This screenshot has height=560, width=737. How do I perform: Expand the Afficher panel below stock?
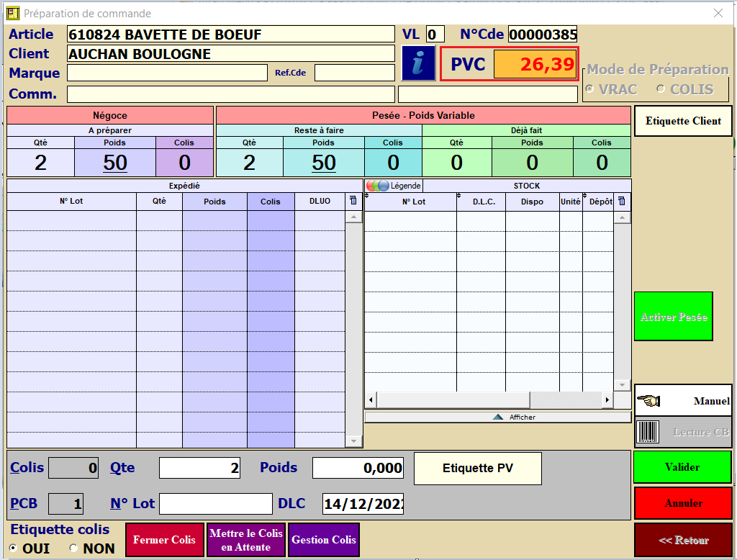point(497,417)
